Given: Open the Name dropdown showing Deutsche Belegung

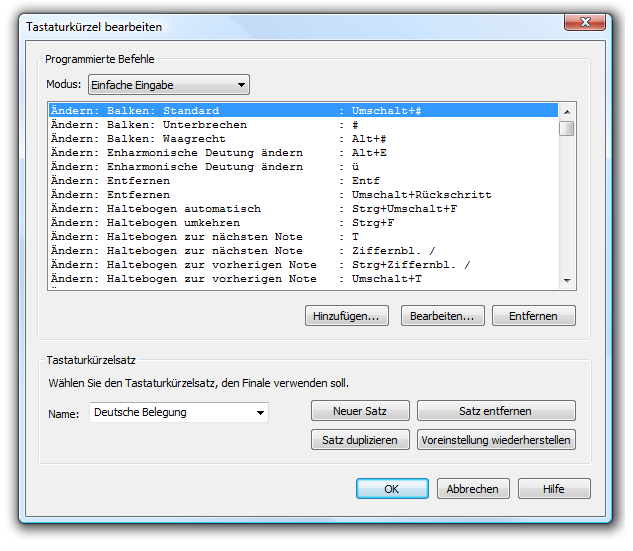Looking at the screenshot, I should 179,412.
